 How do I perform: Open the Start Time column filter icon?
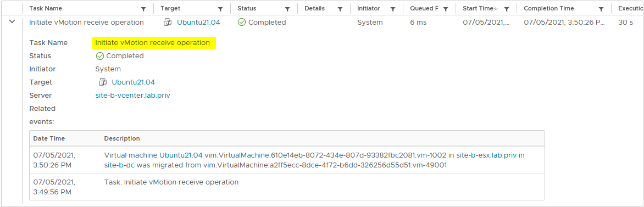click(x=507, y=9)
